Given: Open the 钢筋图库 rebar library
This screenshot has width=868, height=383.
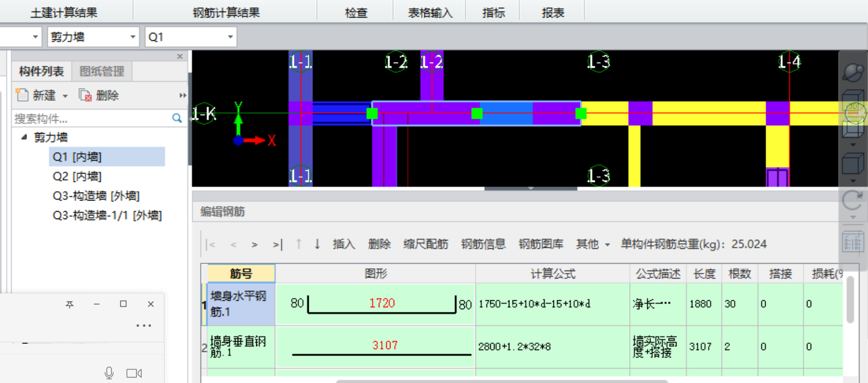Looking at the screenshot, I should coord(541,244).
